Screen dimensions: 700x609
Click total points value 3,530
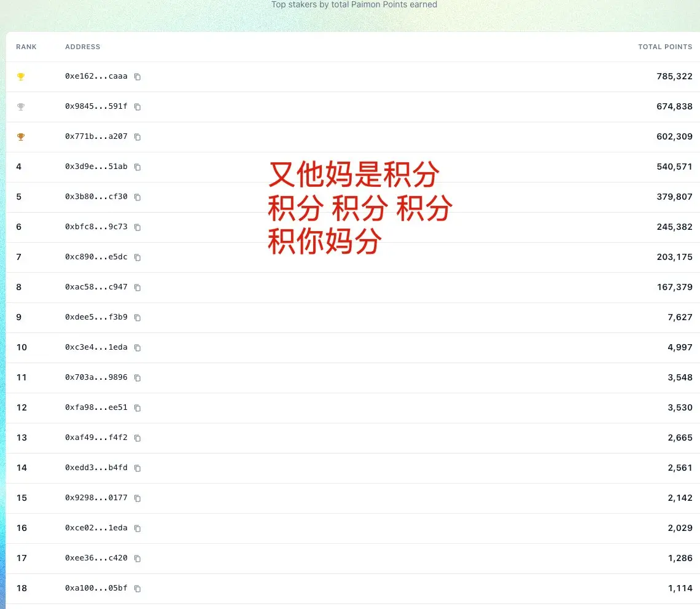(680, 407)
